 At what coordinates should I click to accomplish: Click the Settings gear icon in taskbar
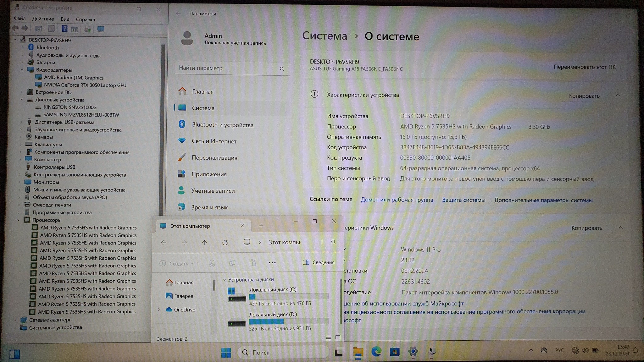coord(413,352)
